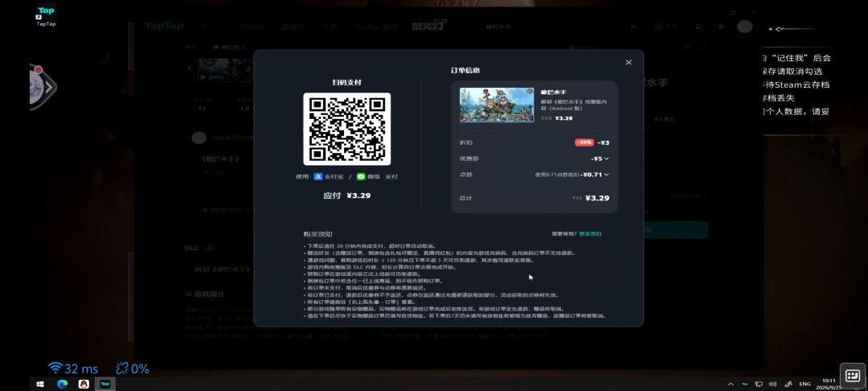Click the 总计 ¥3.29 total amount
This screenshot has width=868, height=391.
pyautogui.click(x=596, y=198)
